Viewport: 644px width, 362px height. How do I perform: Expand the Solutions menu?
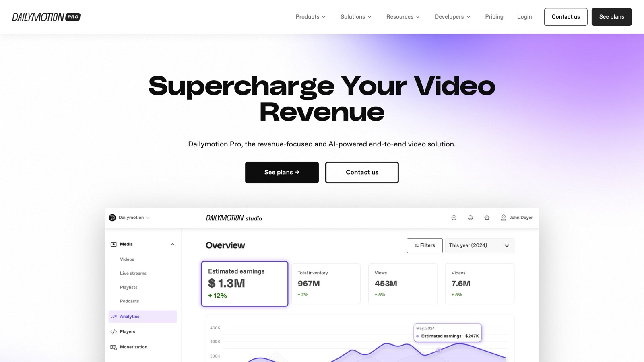356,17
